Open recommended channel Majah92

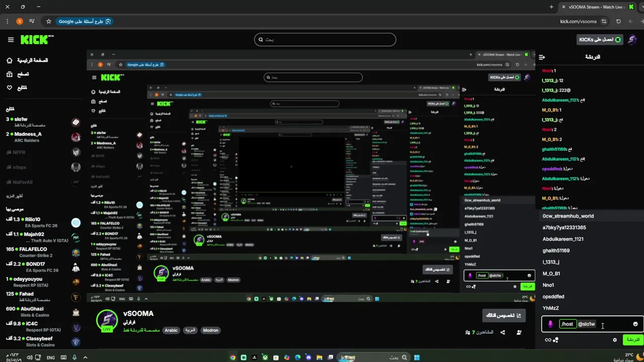tap(43, 237)
